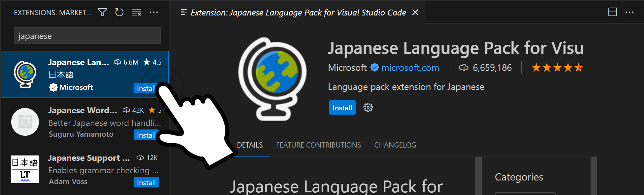Click Japanese Language Pack globe icon in list

(x=25, y=74)
